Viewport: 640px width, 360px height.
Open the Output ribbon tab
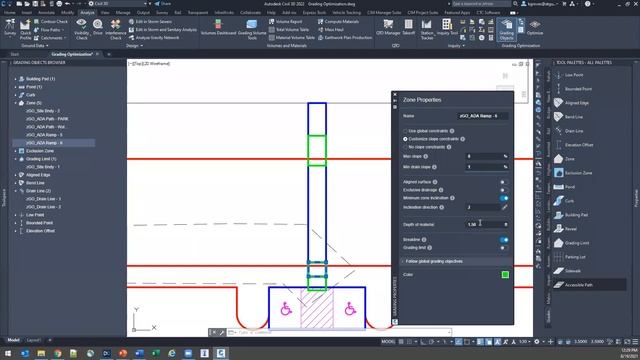[143, 13]
